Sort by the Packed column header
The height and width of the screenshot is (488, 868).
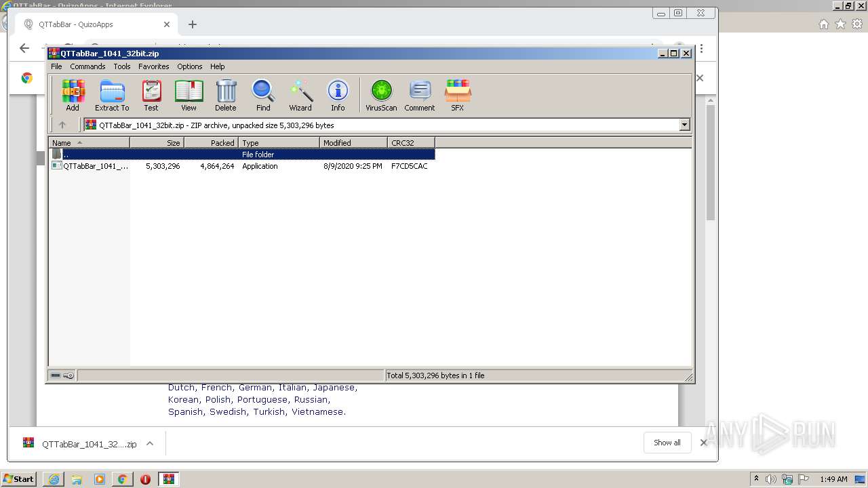pos(212,143)
